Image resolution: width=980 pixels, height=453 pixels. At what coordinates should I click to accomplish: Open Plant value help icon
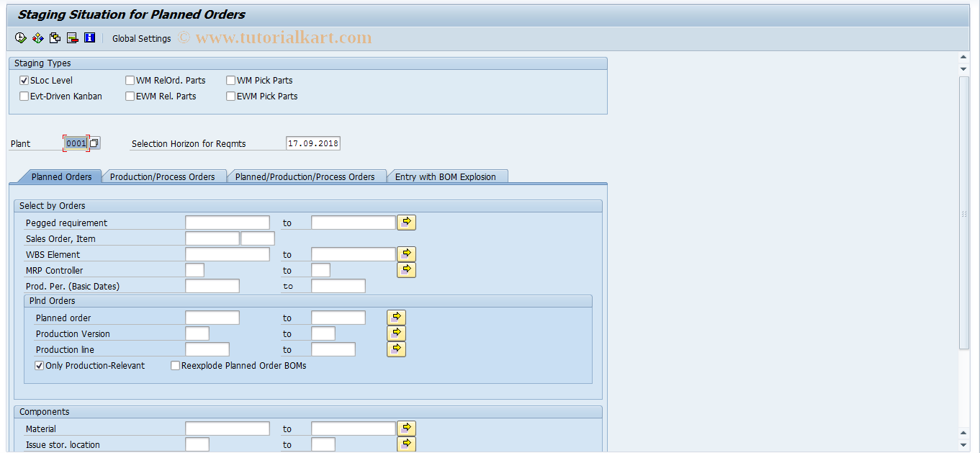tap(94, 143)
